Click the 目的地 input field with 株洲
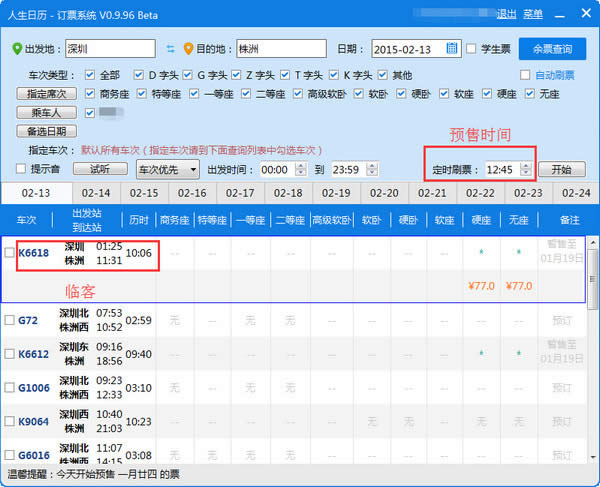The image size is (600, 487). coord(281,49)
